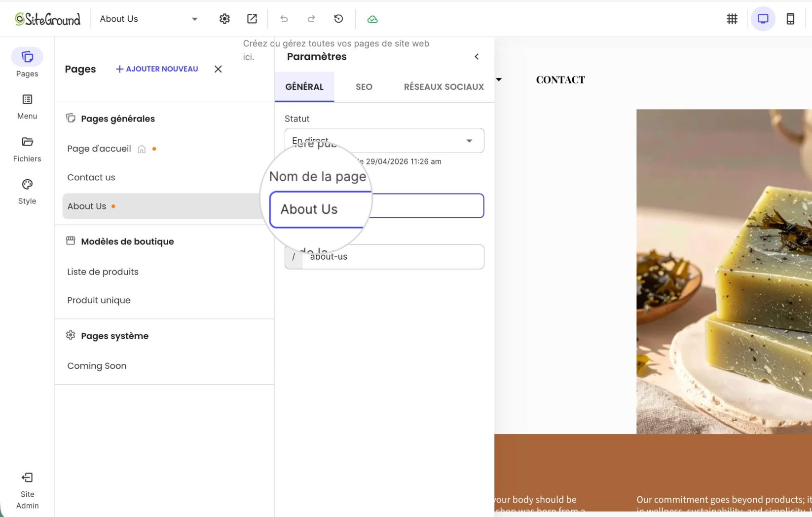
Task: Open the Style sidebar panel
Action: click(x=27, y=192)
